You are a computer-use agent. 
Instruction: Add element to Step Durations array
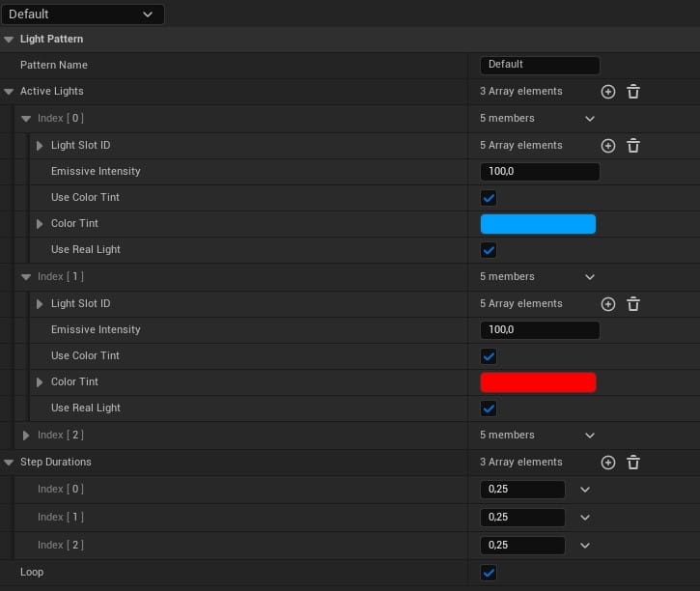click(608, 463)
